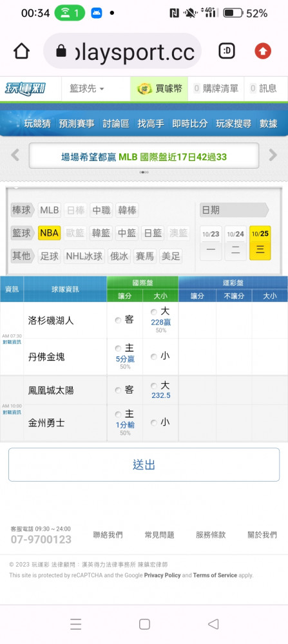Open 找高手 nav menu
Screen dimensions: 288x644
(151, 124)
